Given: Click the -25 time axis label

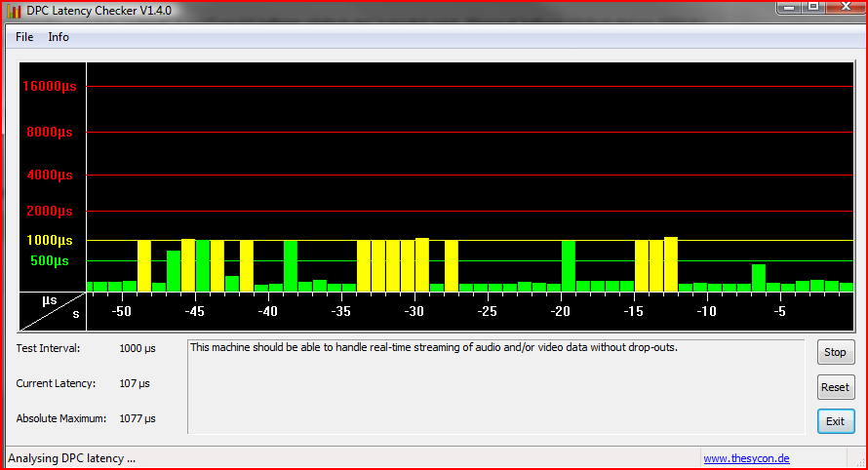Looking at the screenshot, I should [x=487, y=312].
